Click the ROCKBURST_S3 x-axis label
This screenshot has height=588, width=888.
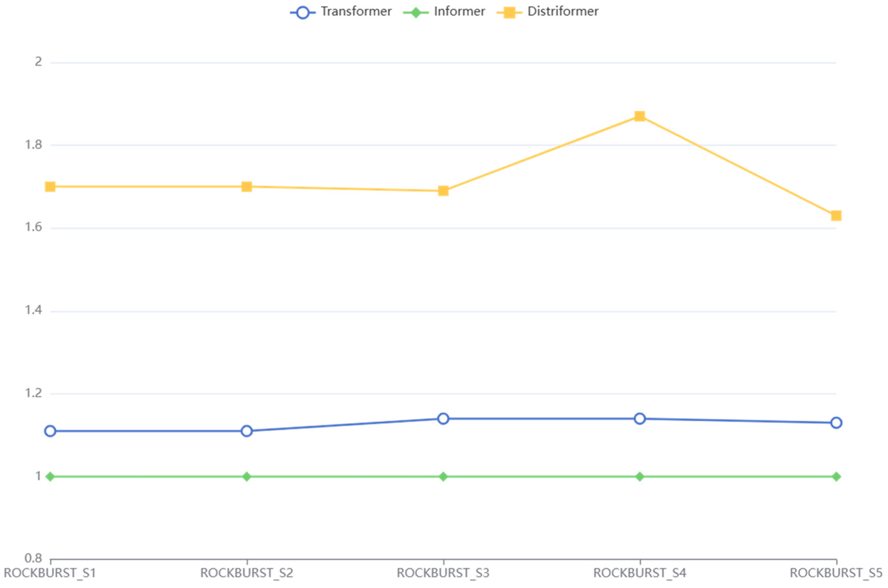click(443, 573)
